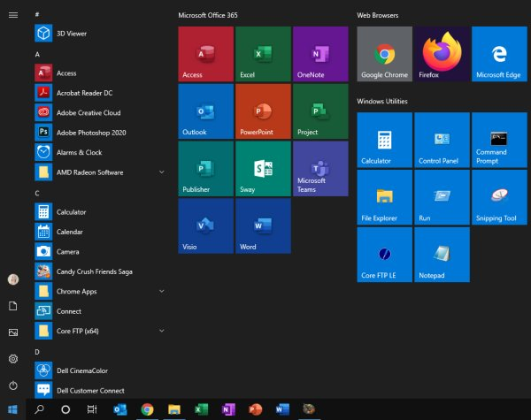
Task: Launch the Word tile
Action: click(x=263, y=225)
